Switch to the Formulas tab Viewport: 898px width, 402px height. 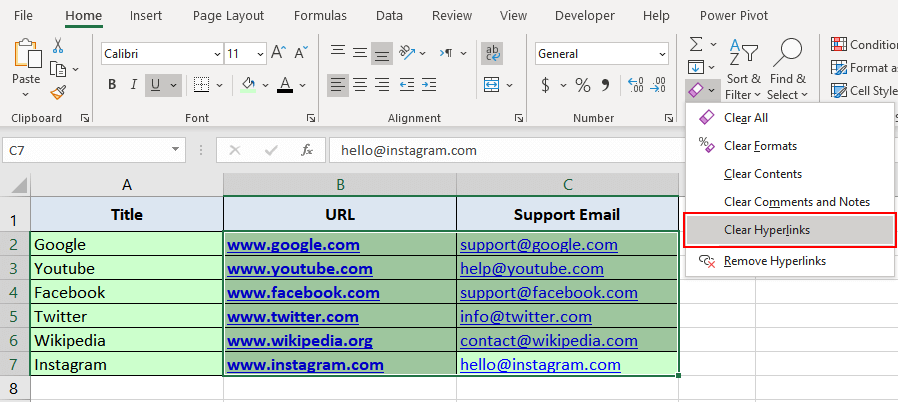coord(320,15)
